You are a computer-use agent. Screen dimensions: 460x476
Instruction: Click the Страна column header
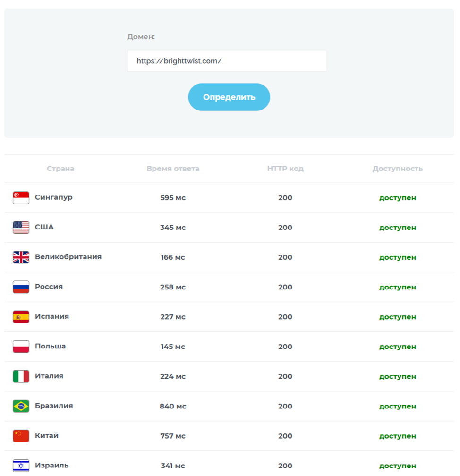pyautogui.click(x=60, y=169)
